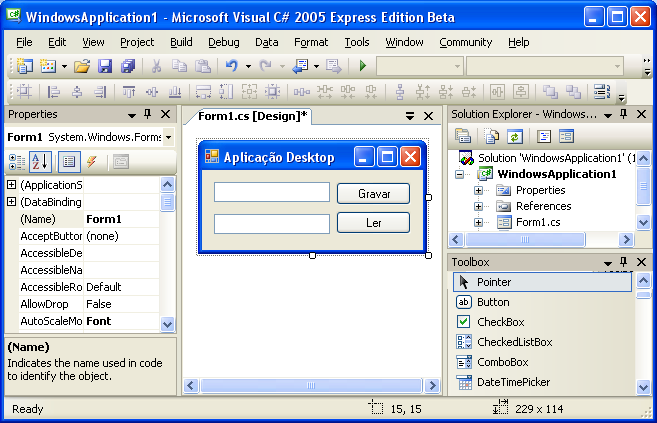Click the Align Lefts layout icon

[54, 91]
